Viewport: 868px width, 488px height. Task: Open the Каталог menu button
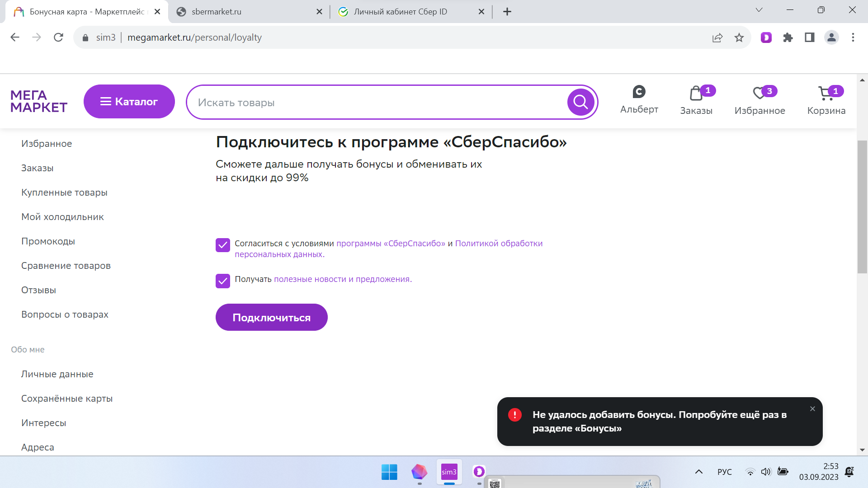pyautogui.click(x=129, y=102)
